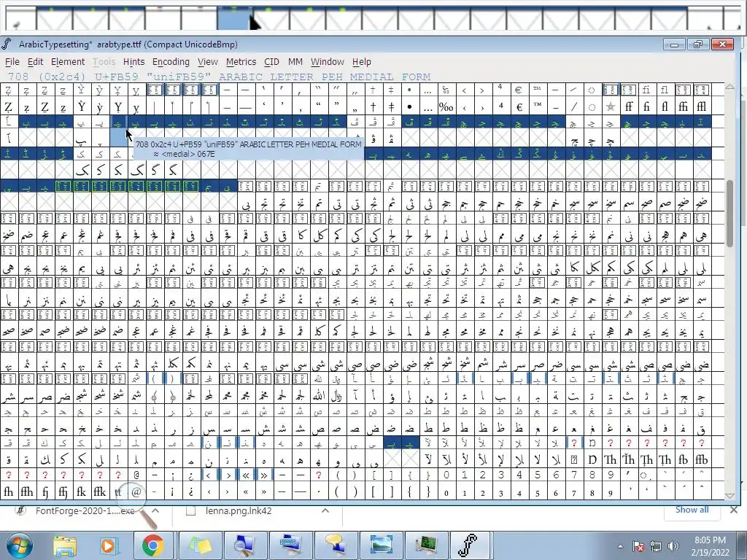
Task: Select the left curly brace { glyph cell
Action: 410,491
